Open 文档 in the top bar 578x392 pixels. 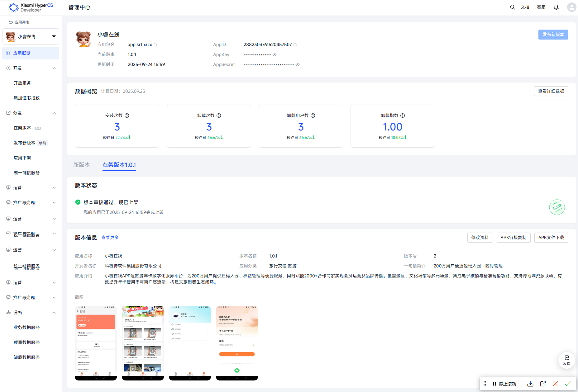coord(525,7)
